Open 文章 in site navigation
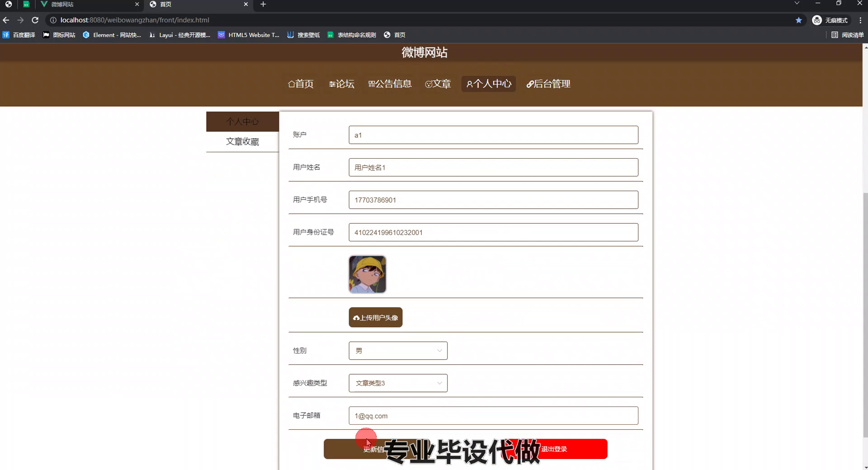The height and width of the screenshot is (470, 868). pyautogui.click(x=438, y=84)
